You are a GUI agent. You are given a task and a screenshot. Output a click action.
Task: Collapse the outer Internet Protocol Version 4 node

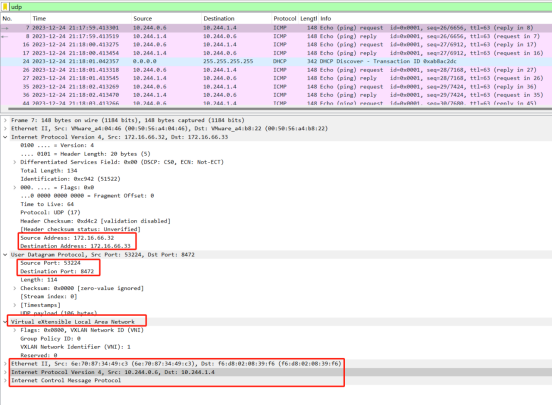(5, 137)
